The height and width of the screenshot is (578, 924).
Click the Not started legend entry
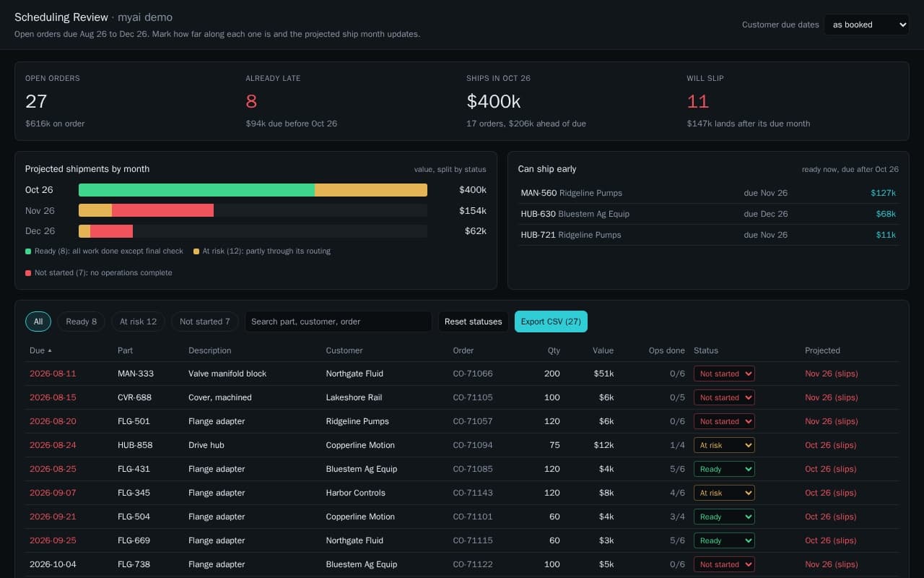click(98, 273)
